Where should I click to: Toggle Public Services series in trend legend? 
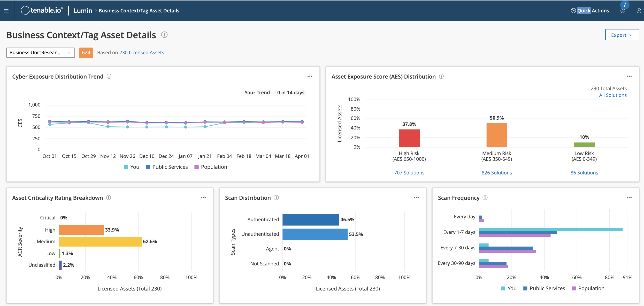click(167, 167)
